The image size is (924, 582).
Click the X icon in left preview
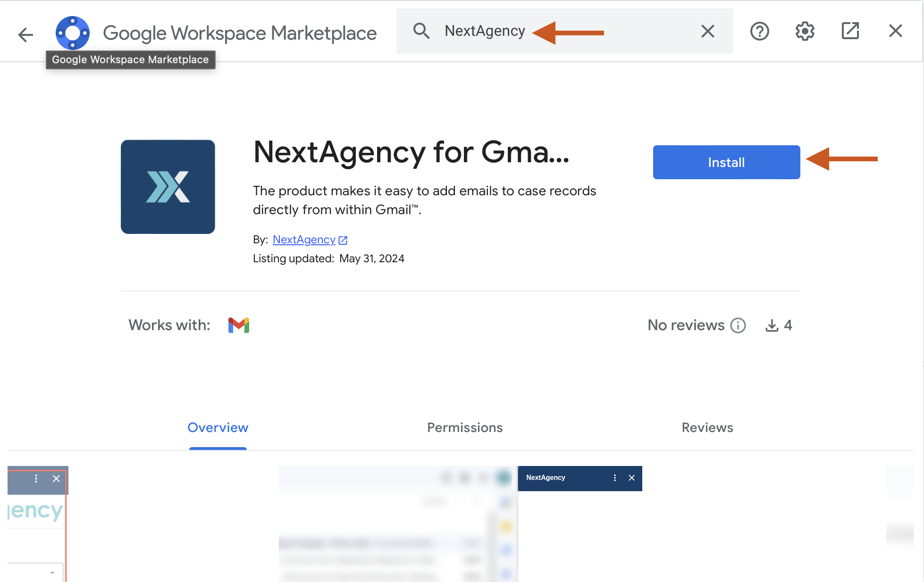56,479
